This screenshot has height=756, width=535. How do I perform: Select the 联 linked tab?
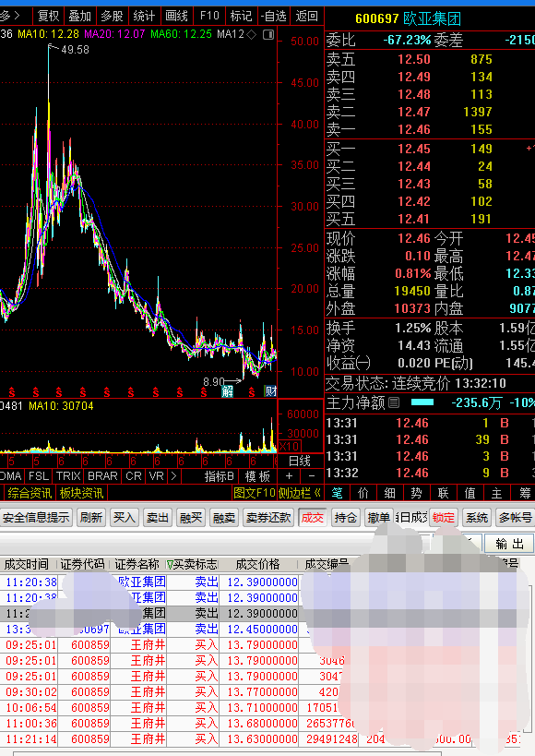click(x=444, y=493)
